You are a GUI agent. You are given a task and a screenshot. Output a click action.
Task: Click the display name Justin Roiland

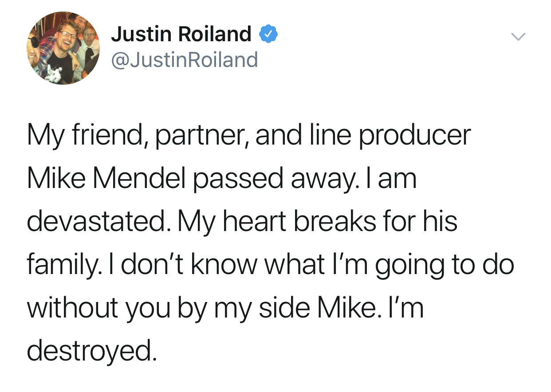pyautogui.click(x=181, y=34)
